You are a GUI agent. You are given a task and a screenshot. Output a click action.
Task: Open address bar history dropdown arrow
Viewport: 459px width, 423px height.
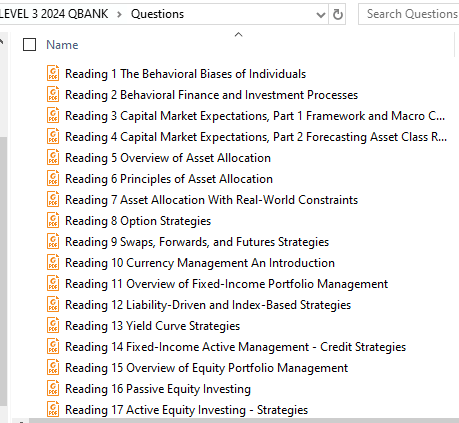(321, 15)
